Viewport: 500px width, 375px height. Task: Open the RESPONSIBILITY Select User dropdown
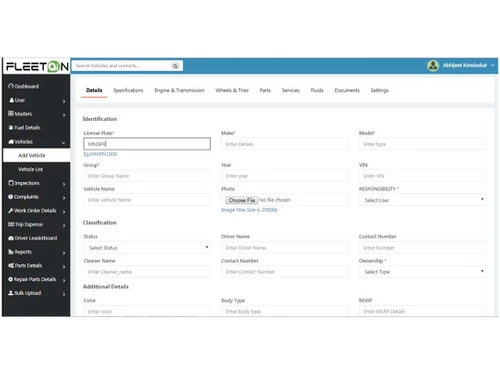422,200
